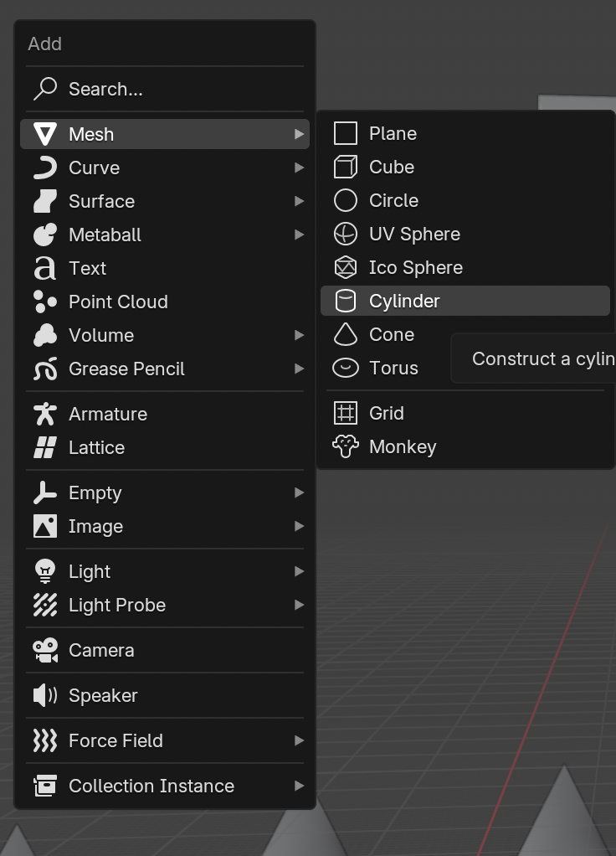Viewport: 616px width, 856px height.
Task: Choose Cone from the Mesh submenu
Action: coord(392,335)
